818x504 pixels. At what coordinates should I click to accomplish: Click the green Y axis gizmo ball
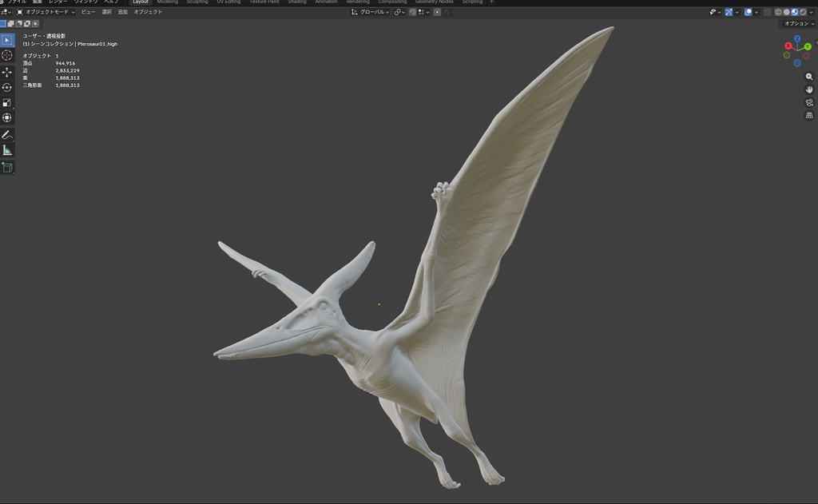(808, 46)
